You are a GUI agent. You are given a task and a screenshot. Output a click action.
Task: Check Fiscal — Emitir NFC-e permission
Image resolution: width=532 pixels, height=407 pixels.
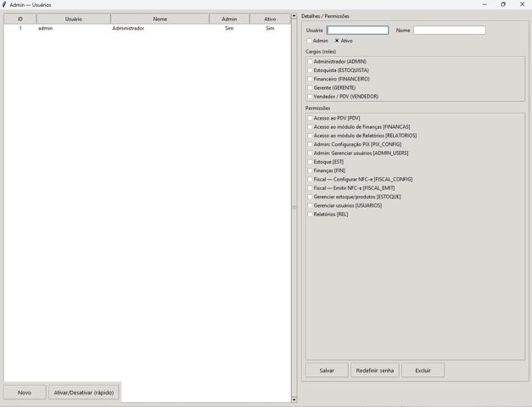(311, 188)
